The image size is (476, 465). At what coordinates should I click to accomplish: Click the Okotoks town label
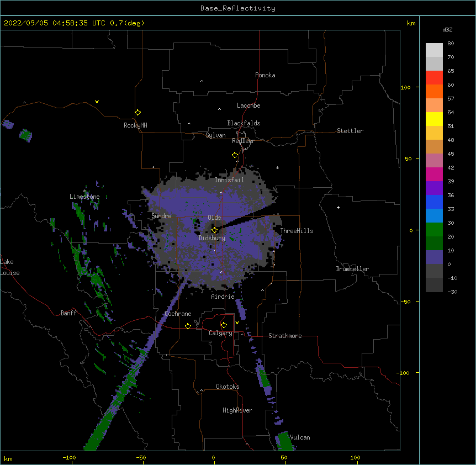pyautogui.click(x=228, y=387)
